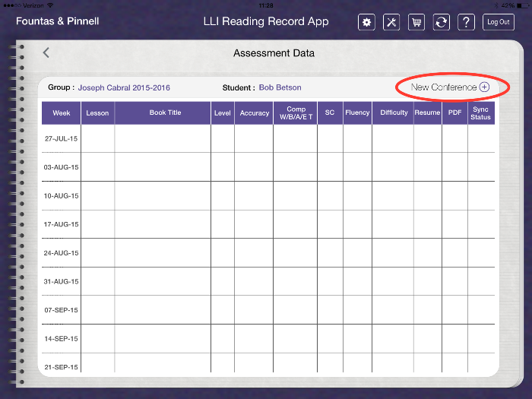The height and width of the screenshot is (399, 532).
Task: Tap the plus icon beside New Conference
Action: tap(484, 87)
